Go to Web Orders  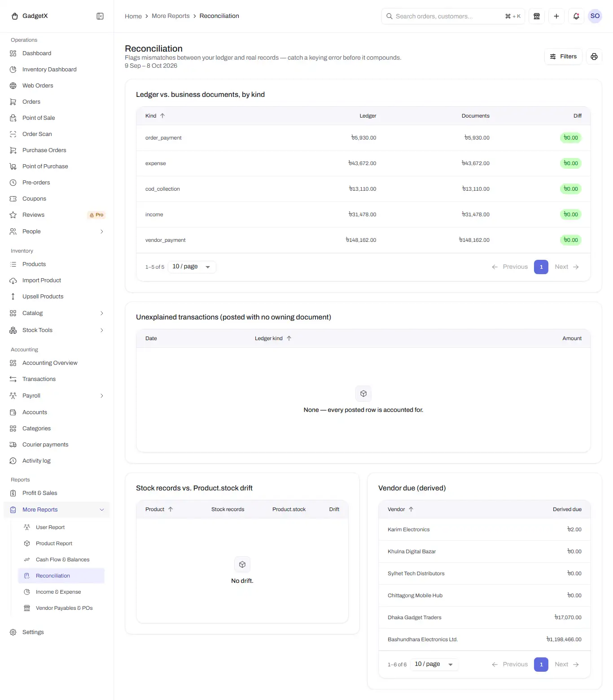[57, 86]
